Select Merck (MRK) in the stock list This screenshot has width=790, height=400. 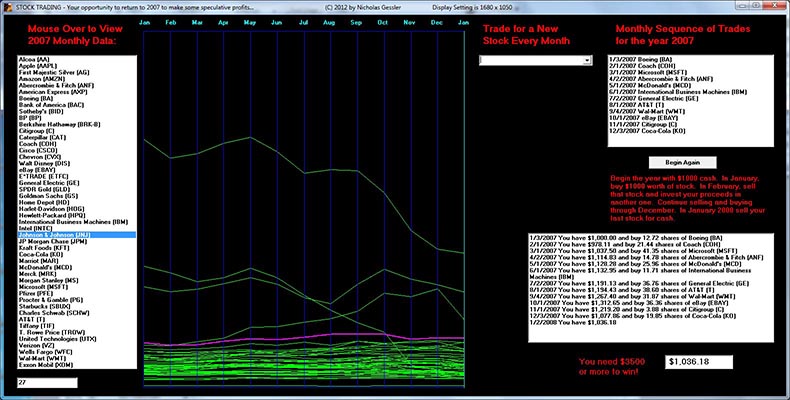click(x=77, y=274)
